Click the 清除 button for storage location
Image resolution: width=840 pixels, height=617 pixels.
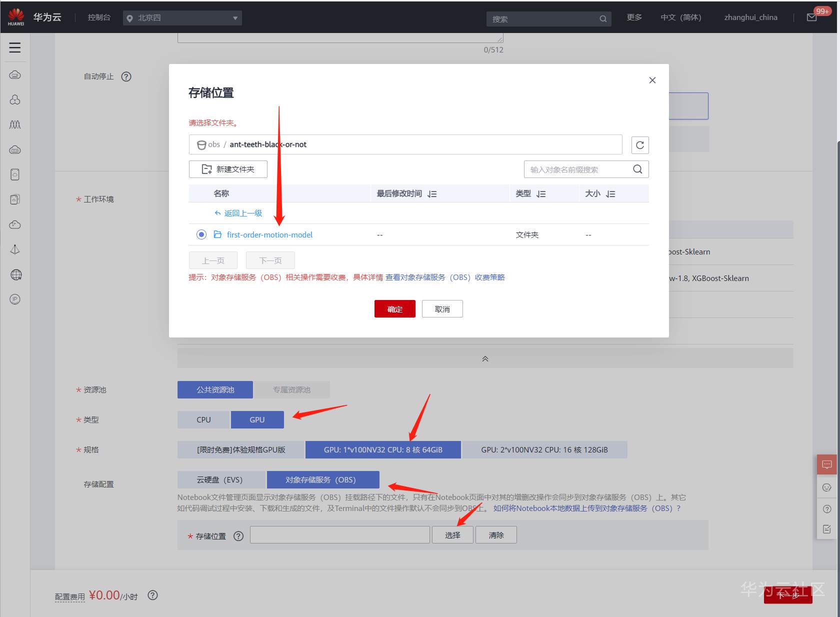tap(496, 535)
